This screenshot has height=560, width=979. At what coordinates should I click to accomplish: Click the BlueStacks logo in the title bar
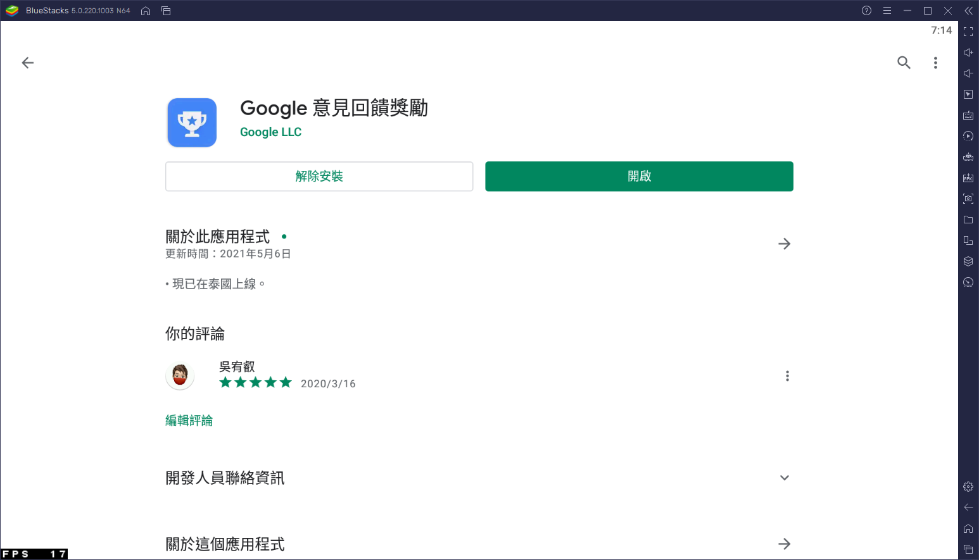pyautogui.click(x=12, y=11)
